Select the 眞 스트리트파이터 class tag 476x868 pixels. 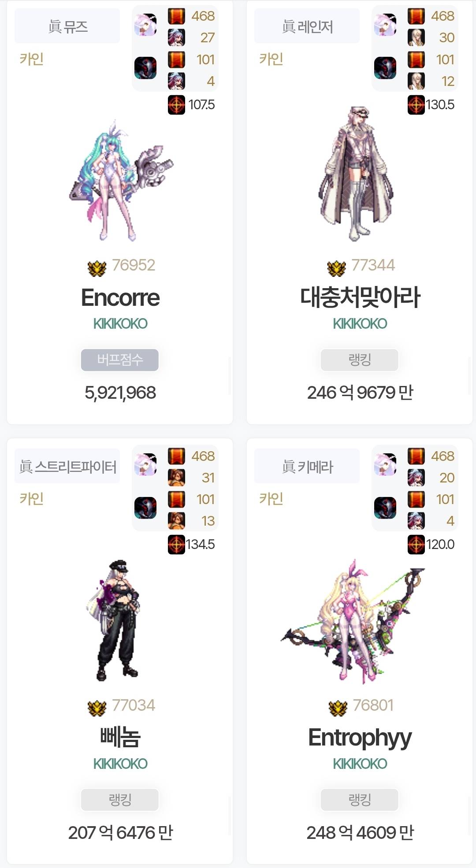(67, 466)
